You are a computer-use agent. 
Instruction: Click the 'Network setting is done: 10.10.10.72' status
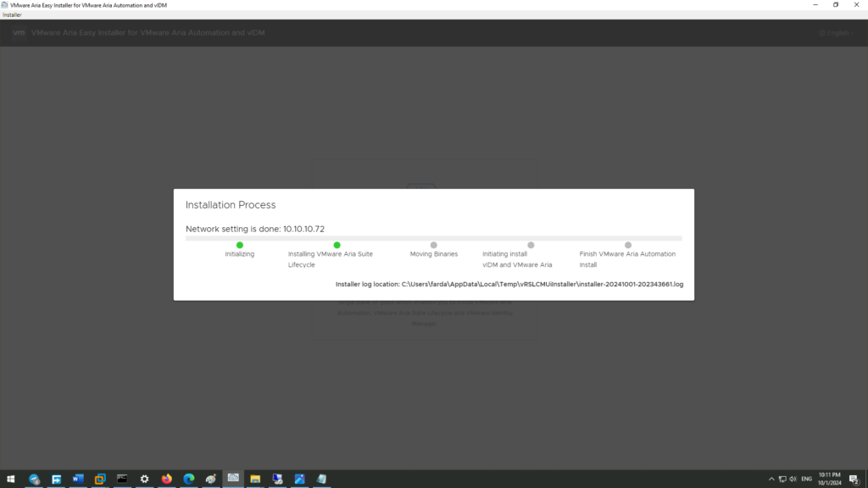coord(255,229)
